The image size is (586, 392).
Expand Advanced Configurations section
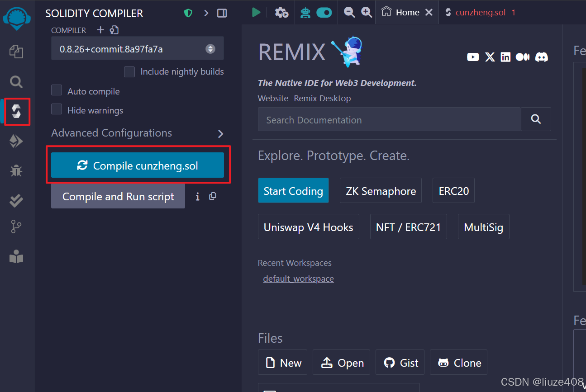coord(137,133)
